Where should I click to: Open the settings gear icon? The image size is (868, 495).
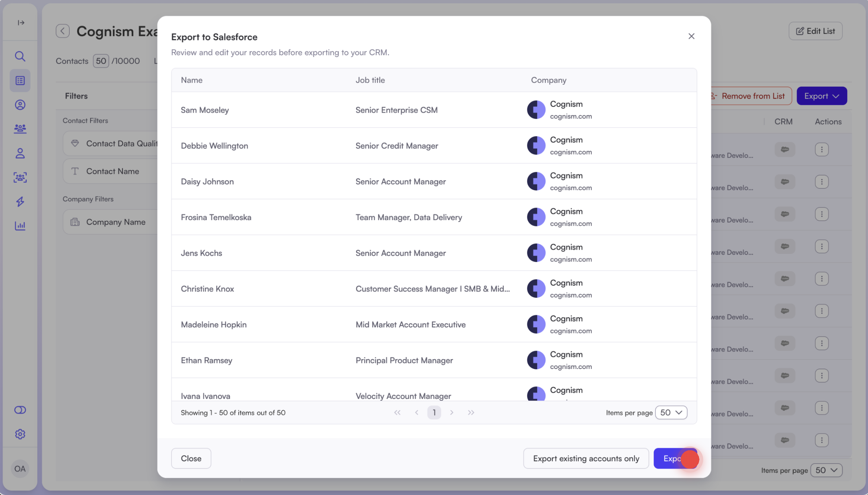click(x=20, y=434)
